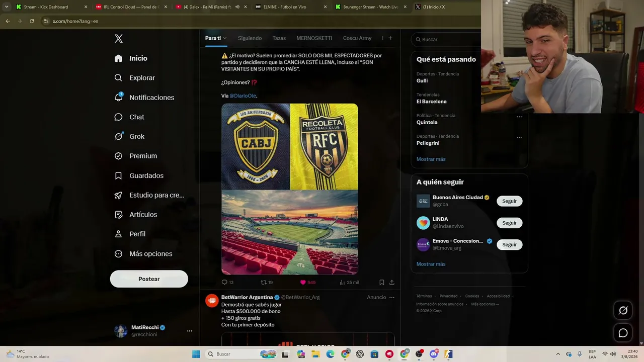Open the CABJ crest image
644x362 pixels.
tap(256, 146)
